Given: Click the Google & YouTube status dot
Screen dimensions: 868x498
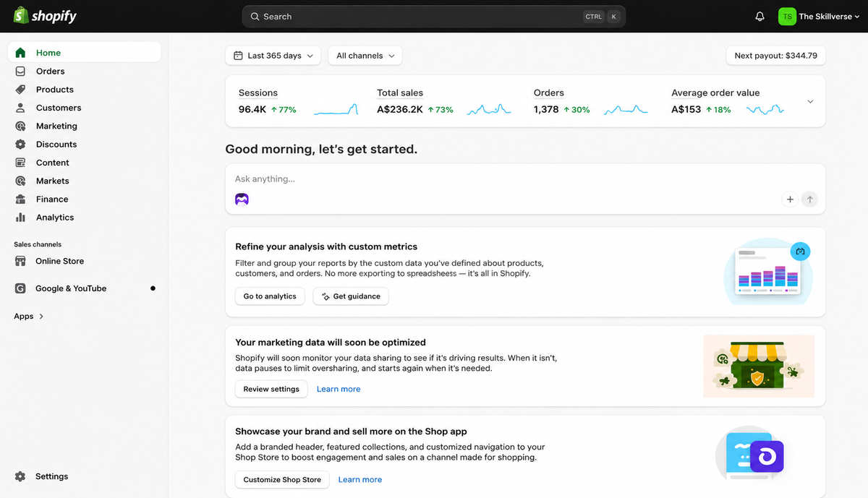Looking at the screenshot, I should pos(153,288).
